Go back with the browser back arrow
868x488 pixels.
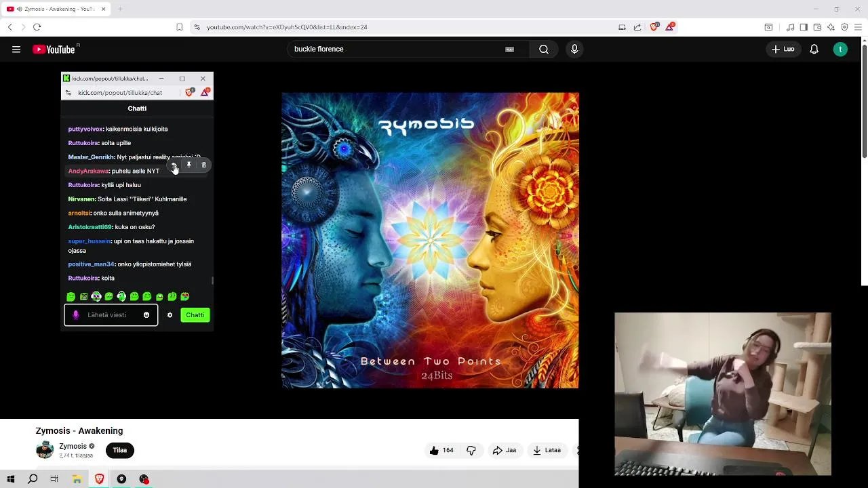coord(9,27)
